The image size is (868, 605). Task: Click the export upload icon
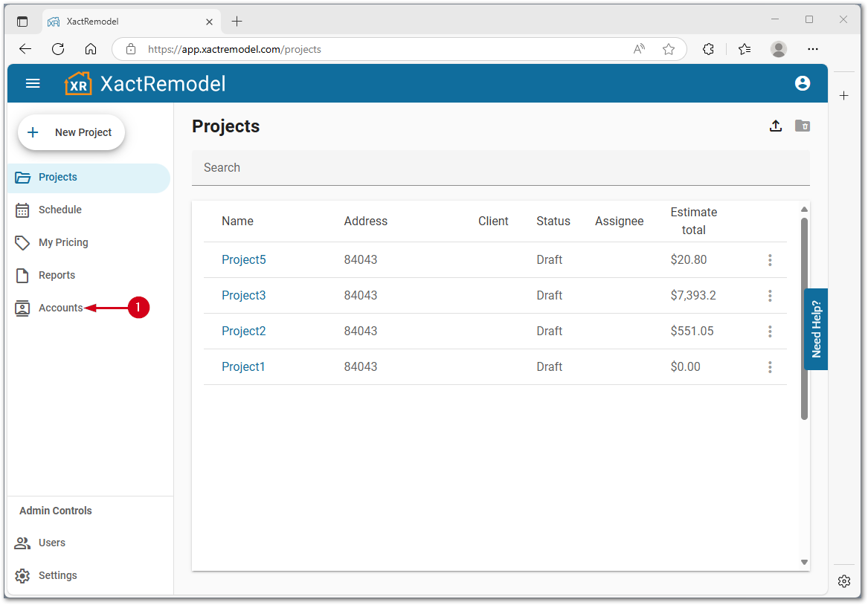(x=776, y=126)
